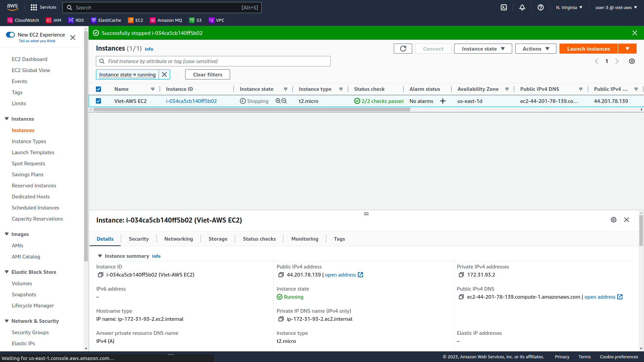This screenshot has height=362, width=644.
Task: Grab the details panel resize handle
Action: pos(366,214)
